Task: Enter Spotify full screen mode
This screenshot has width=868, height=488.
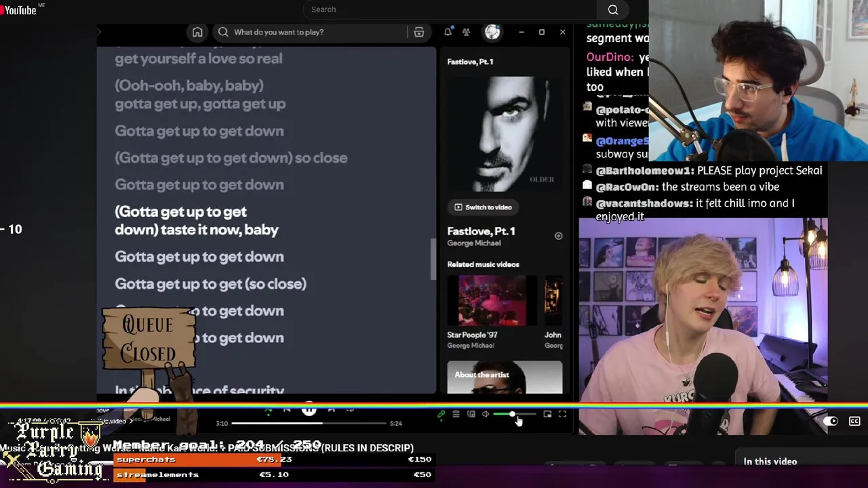Action: coord(562,414)
